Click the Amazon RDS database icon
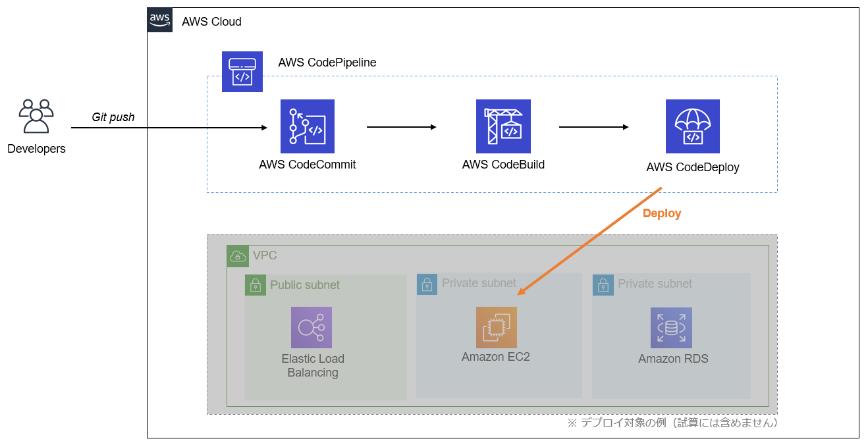 point(671,327)
